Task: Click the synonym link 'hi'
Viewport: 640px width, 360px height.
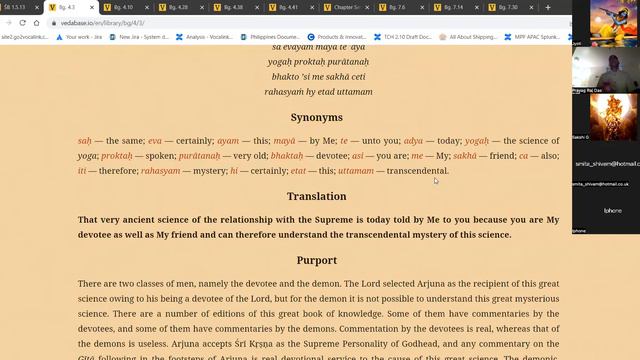Action: pos(233,171)
